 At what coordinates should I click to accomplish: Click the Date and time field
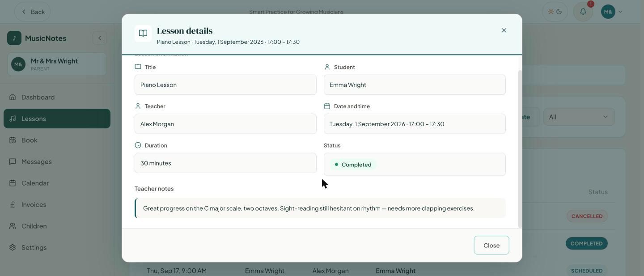(x=415, y=124)
